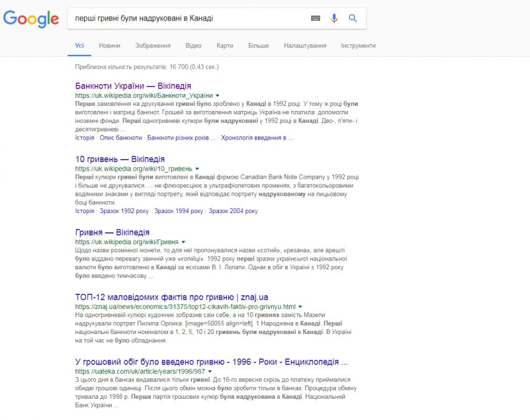
Task: Expand dropdown arrow beside Банкноти_України URL
Action: 218,95
